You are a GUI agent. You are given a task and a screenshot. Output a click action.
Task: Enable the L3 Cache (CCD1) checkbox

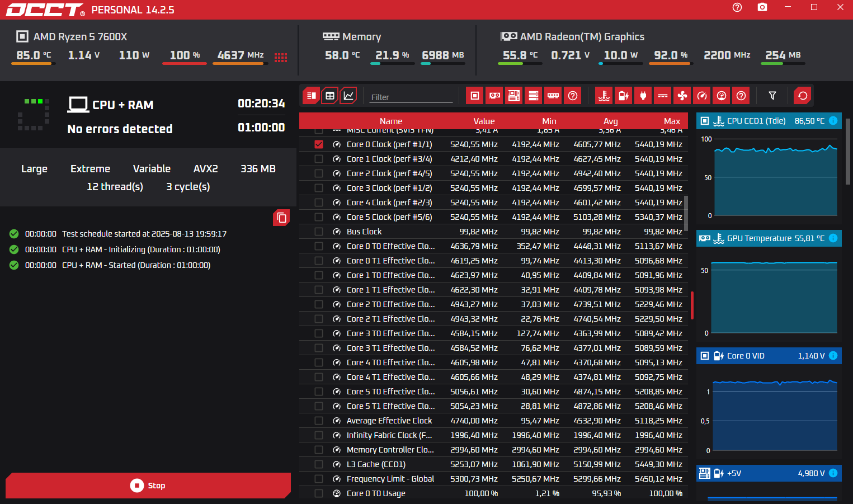pyautogui.click(x=319, y=464)
